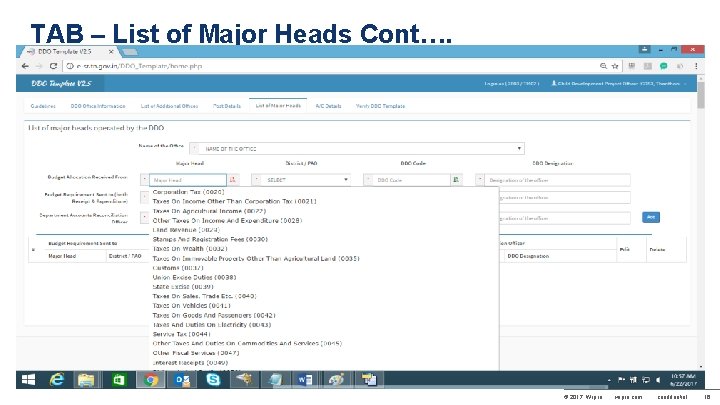Image resolution: width=720 pixels, height=405 pixels.
Task: Select List of Major Heads tab
Action: (x=278, y=106)
